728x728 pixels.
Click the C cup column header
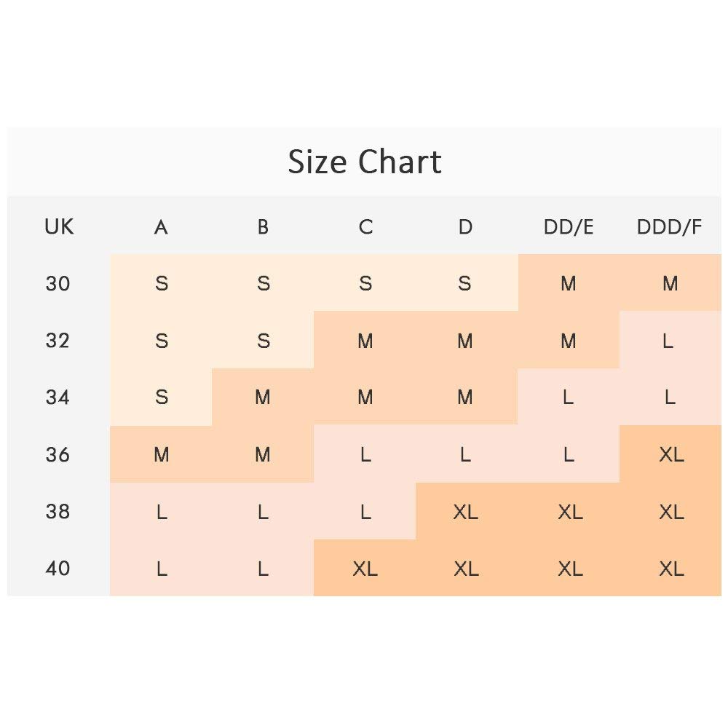[x=365, y=227]
